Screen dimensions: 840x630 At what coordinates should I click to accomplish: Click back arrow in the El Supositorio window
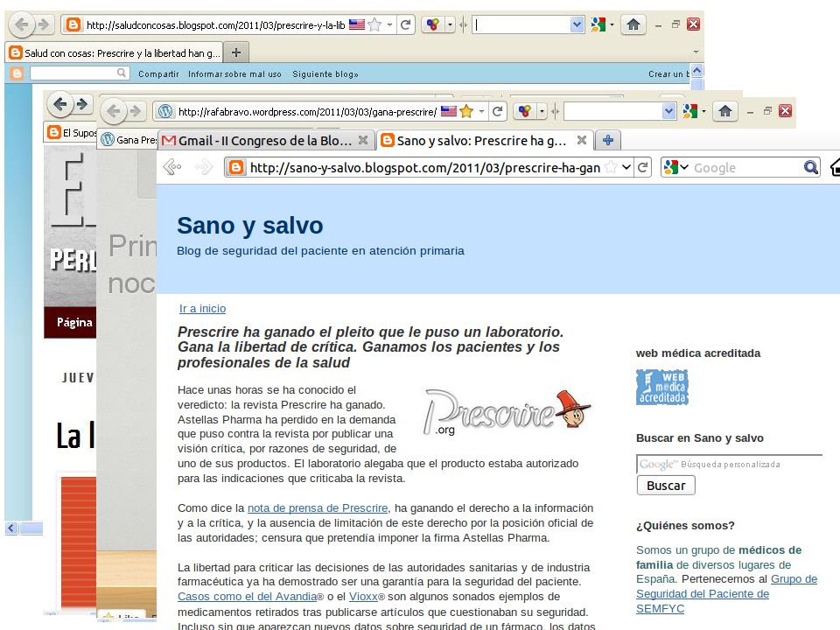[x=60, y=104]
